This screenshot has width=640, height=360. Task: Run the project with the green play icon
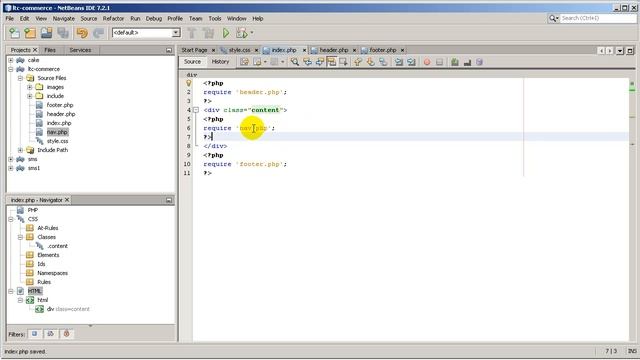226,33
